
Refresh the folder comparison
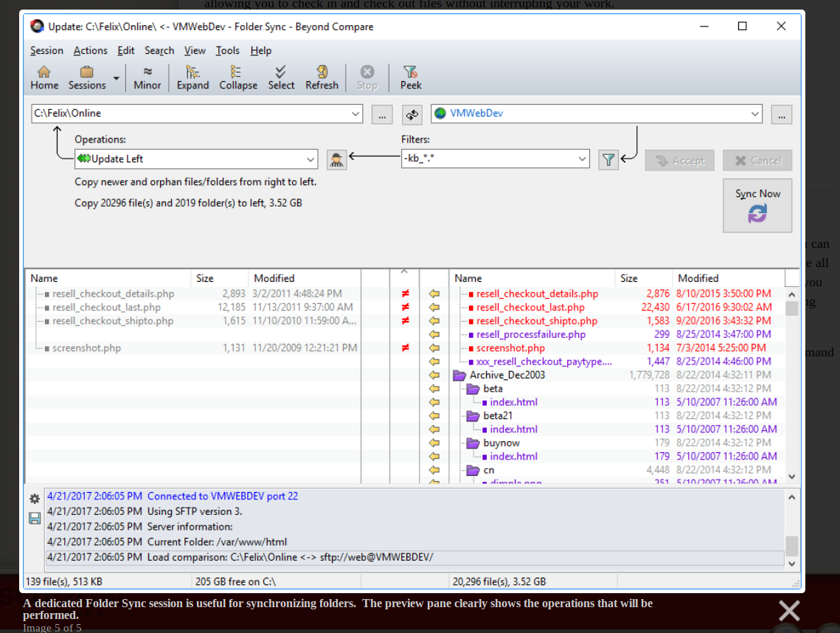tap(322, 77)
